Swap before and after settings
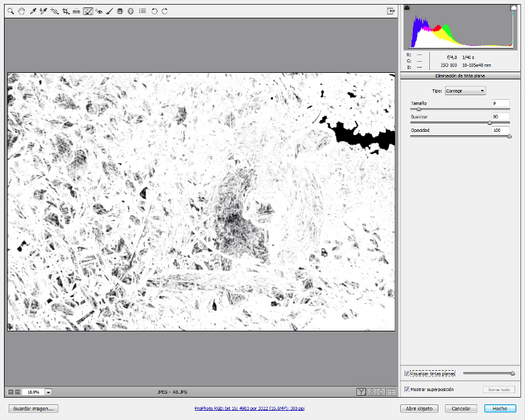 click(372, 392)
